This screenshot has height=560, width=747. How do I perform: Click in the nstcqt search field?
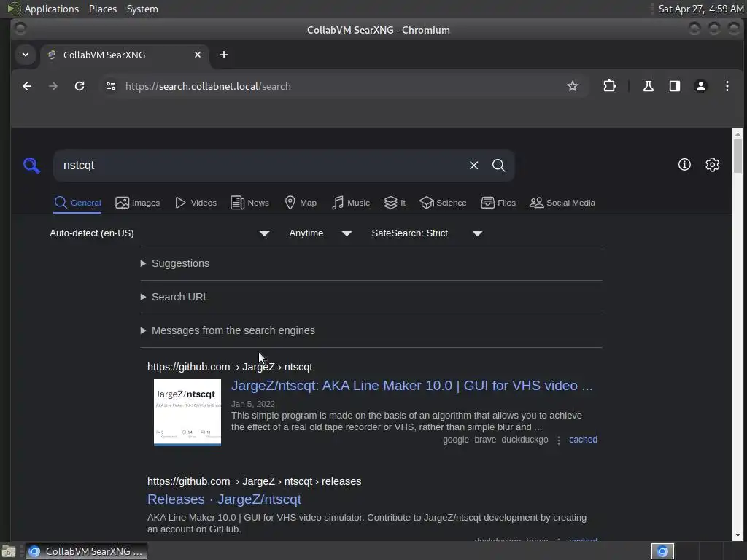tap(262, 166)
